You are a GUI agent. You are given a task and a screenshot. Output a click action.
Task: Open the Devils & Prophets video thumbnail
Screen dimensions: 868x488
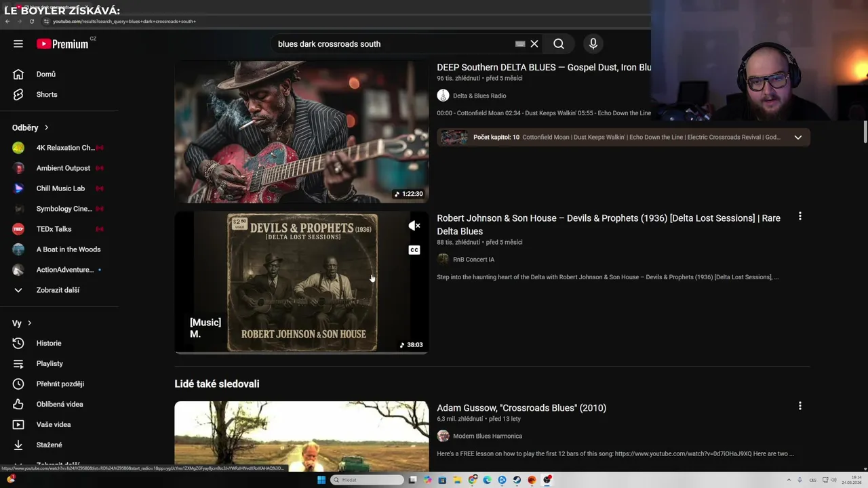coord(302,283)
